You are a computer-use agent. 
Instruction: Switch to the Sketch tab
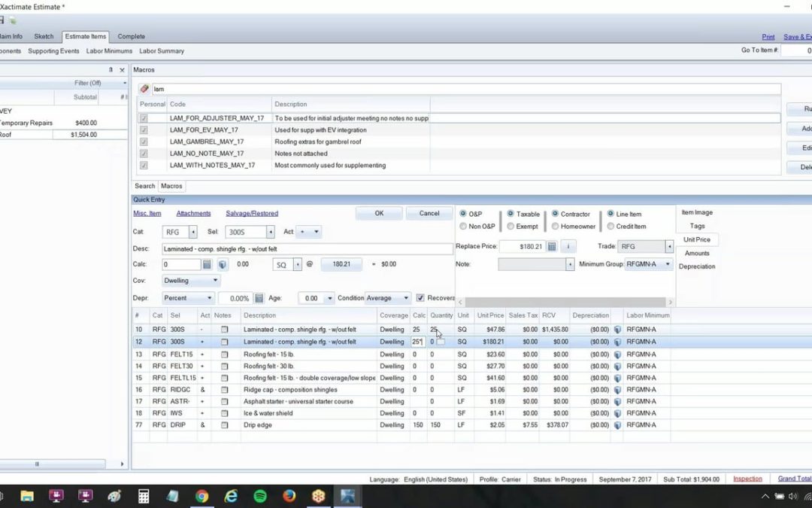[44, 36]
